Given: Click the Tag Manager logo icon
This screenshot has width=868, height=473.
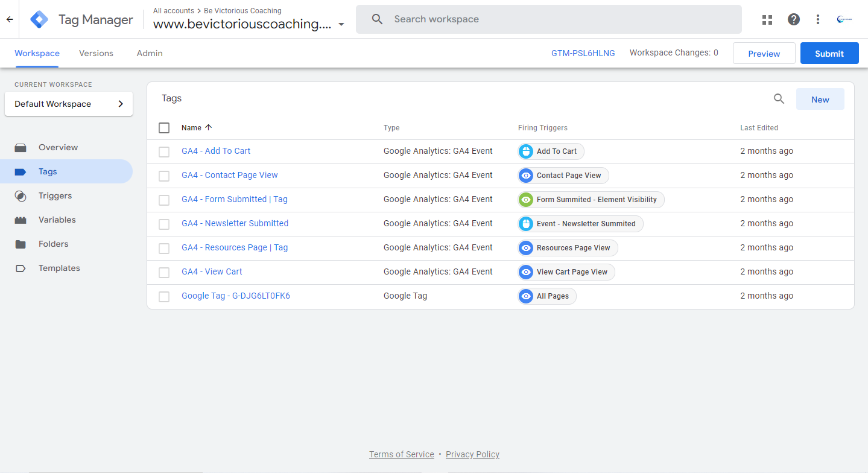Looking at the screenshot, I should [x=39, y=19].
